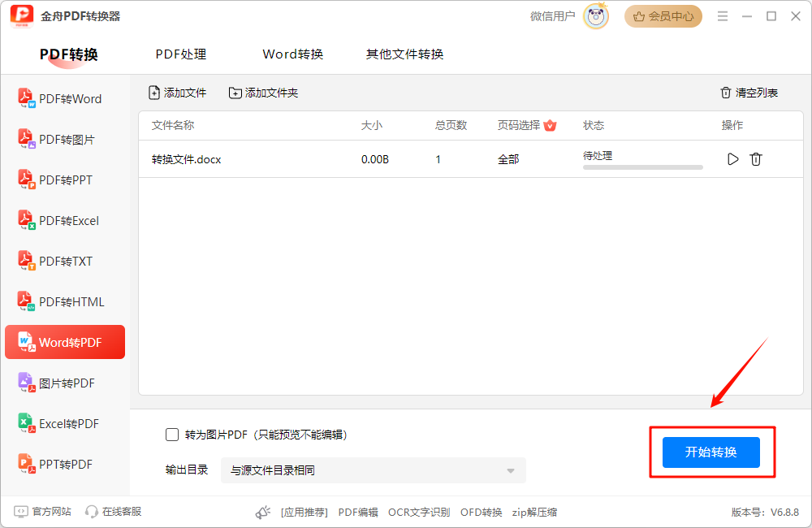This screenshot has height=528, width=812.
Task: Click 添加文件夹 text label
Action: point(271,93)
